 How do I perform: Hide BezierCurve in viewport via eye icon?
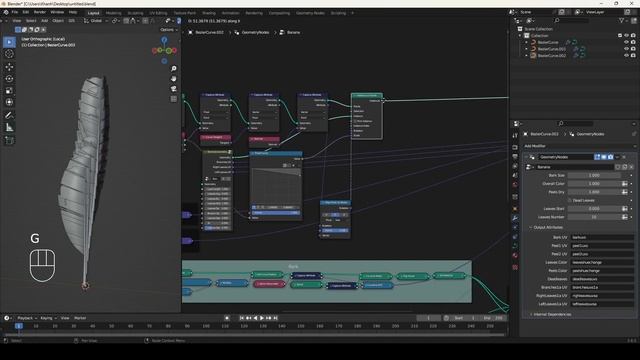click(x=627, y=42)
